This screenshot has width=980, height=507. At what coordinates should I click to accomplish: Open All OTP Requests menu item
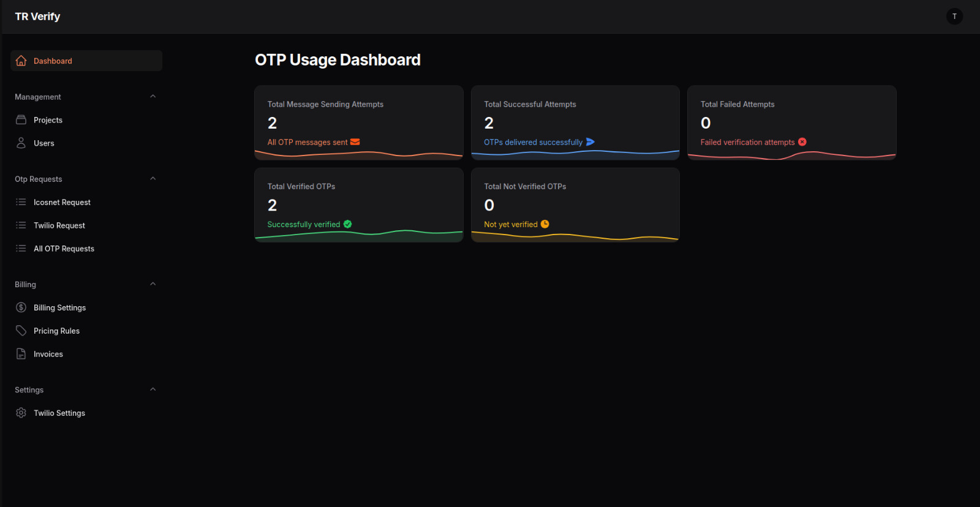tap(64, 249)
